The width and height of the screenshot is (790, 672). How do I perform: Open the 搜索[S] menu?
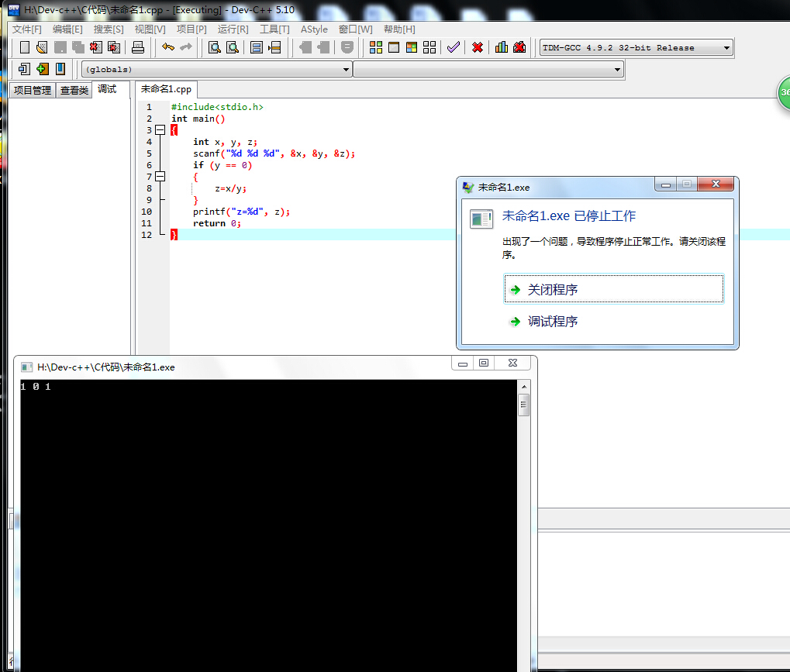[109, 29]
